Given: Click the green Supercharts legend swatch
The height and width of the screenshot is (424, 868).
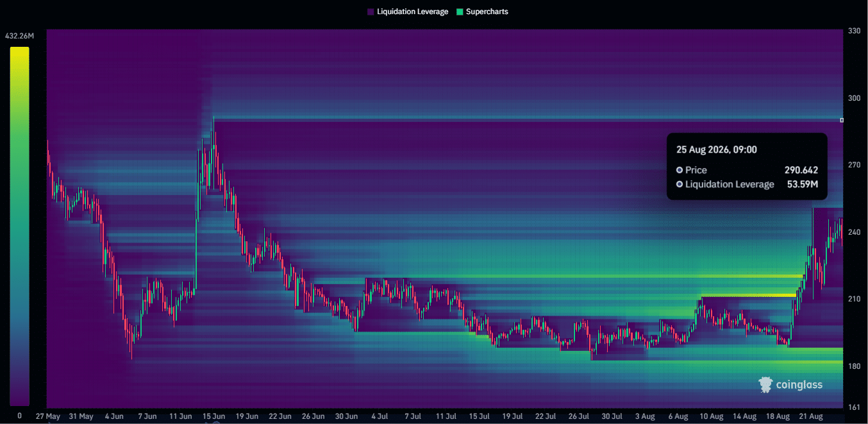Looking at the screenshot, I should click(x=459, y=12).
